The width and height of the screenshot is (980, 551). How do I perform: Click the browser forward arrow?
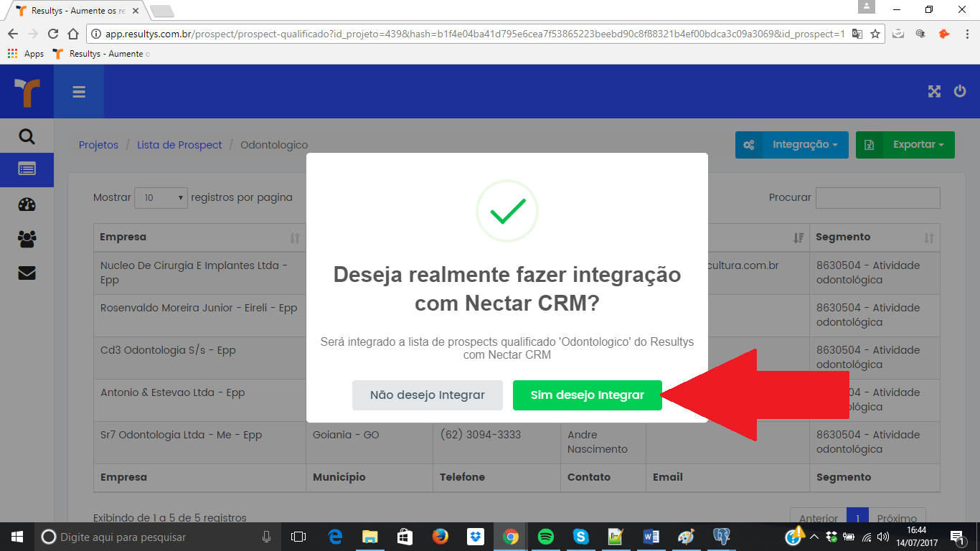click(x=33, y=34)
